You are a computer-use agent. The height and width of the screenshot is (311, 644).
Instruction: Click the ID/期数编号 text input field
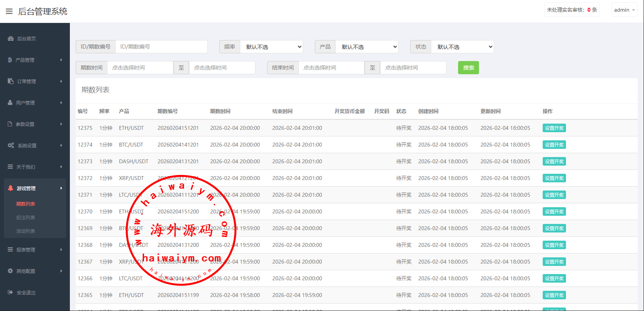[x=161, y=47]
